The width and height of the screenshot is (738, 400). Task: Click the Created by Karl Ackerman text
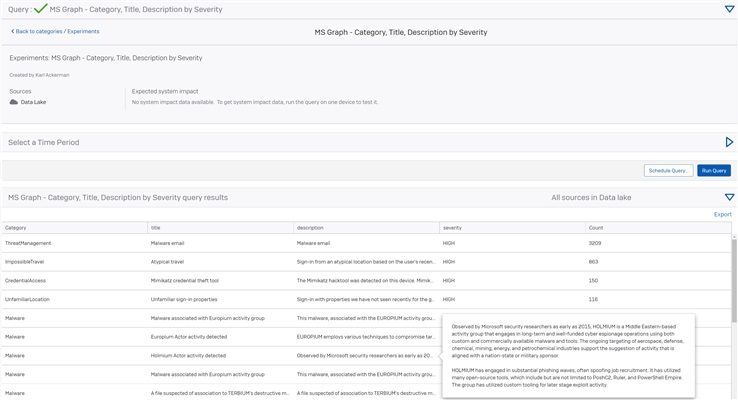(39, 75)
